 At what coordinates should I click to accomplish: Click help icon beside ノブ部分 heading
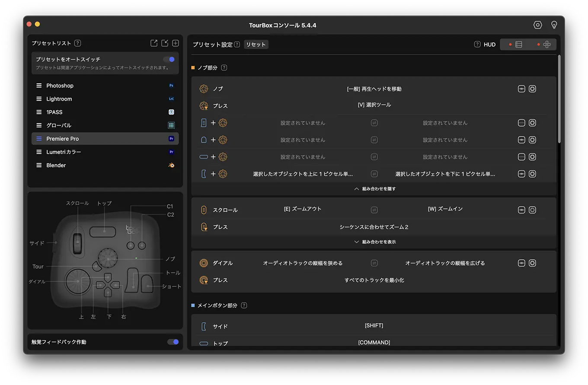[224, 68]
